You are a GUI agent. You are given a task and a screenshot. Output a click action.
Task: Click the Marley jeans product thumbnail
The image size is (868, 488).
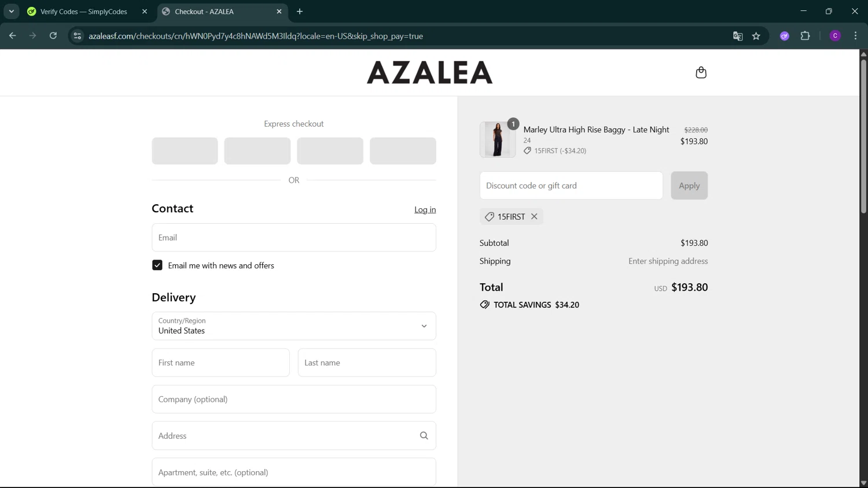click(x=498, y=139)
